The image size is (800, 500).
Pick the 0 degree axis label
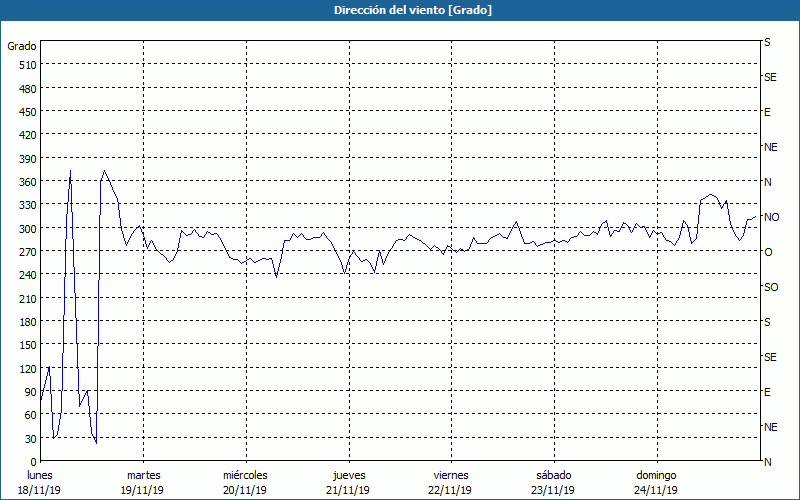pyautogui.click(x=34, y=462)
